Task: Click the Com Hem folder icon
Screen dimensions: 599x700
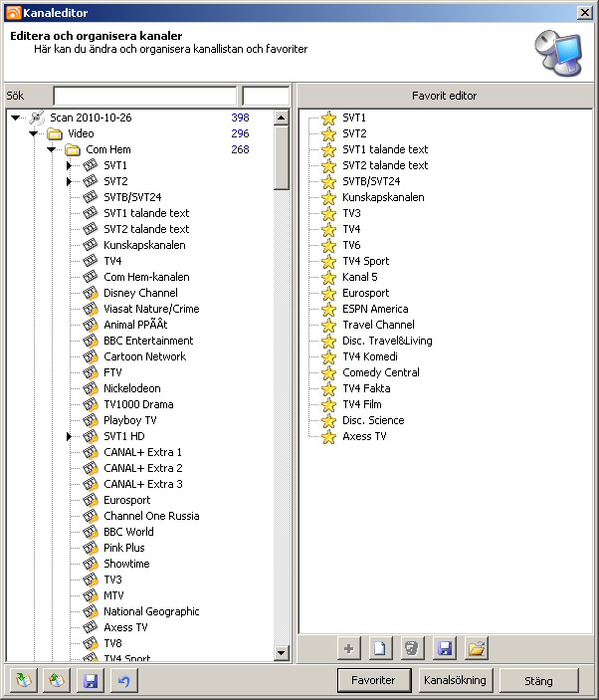Action: pos(73,149)
